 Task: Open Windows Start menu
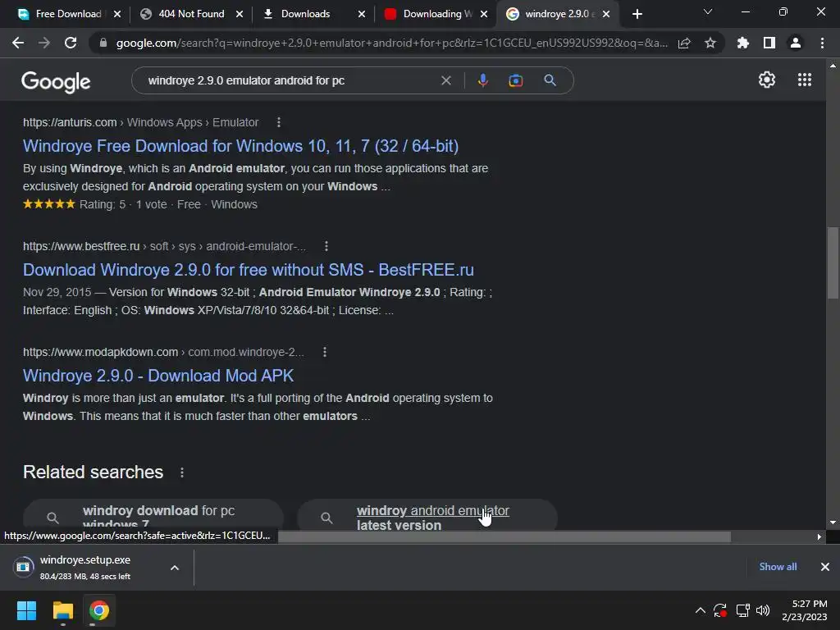(x=26, y=610)
